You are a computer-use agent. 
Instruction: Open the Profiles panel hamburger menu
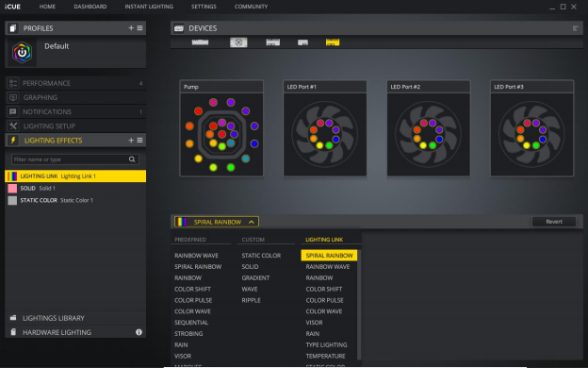click(x=139, y=27)
